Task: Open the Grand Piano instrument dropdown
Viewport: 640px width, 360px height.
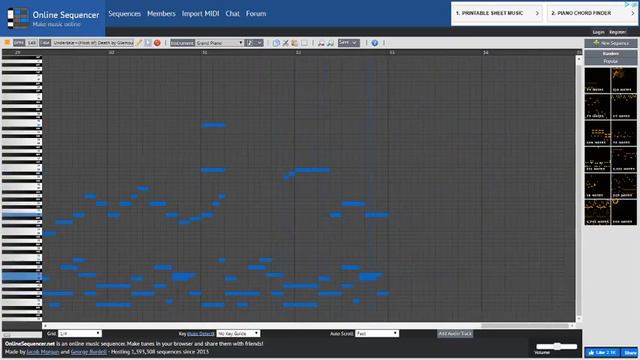Action: pyautogui.click(x=219, y=43)
